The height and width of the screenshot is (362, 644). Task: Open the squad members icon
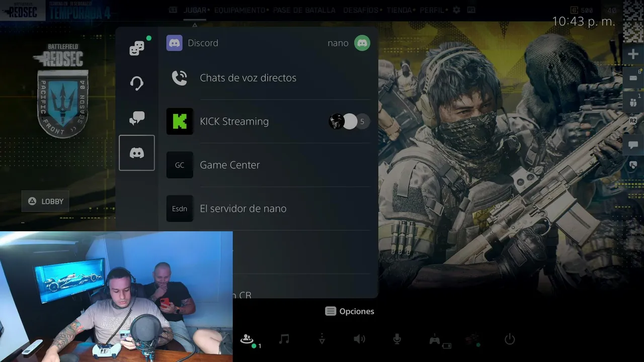(x=633, y=103)
